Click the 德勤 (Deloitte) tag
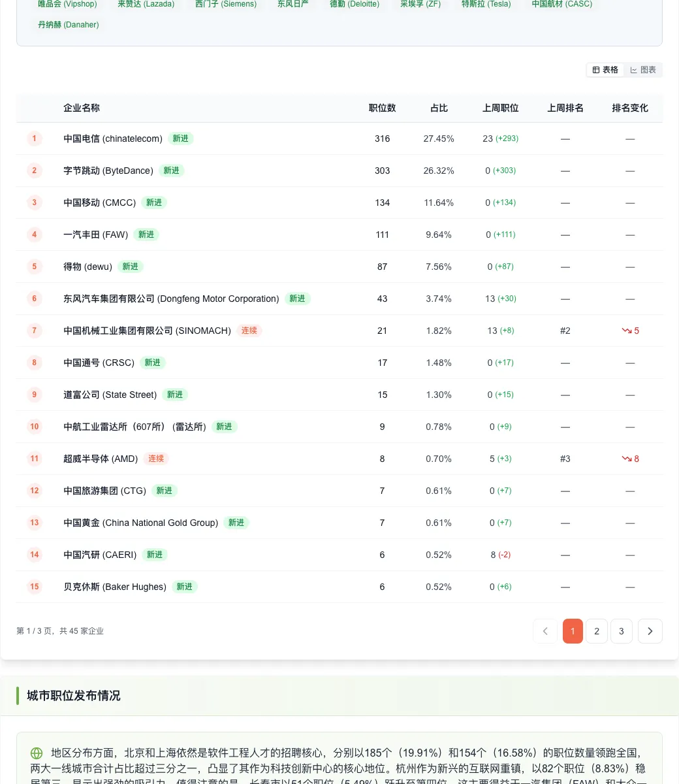This screenshot has width=679, height=784. pos(355,4)
